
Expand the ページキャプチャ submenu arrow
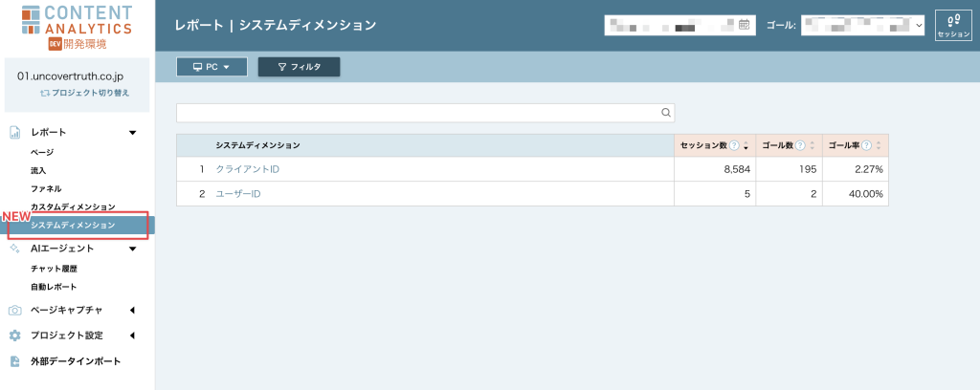point(132,310)
